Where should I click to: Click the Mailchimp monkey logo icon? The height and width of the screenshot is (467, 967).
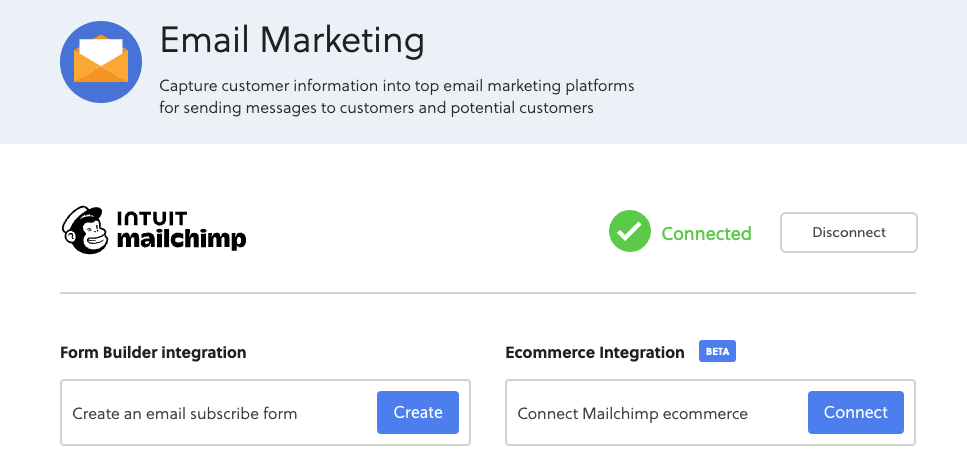[x=84, y=230]
